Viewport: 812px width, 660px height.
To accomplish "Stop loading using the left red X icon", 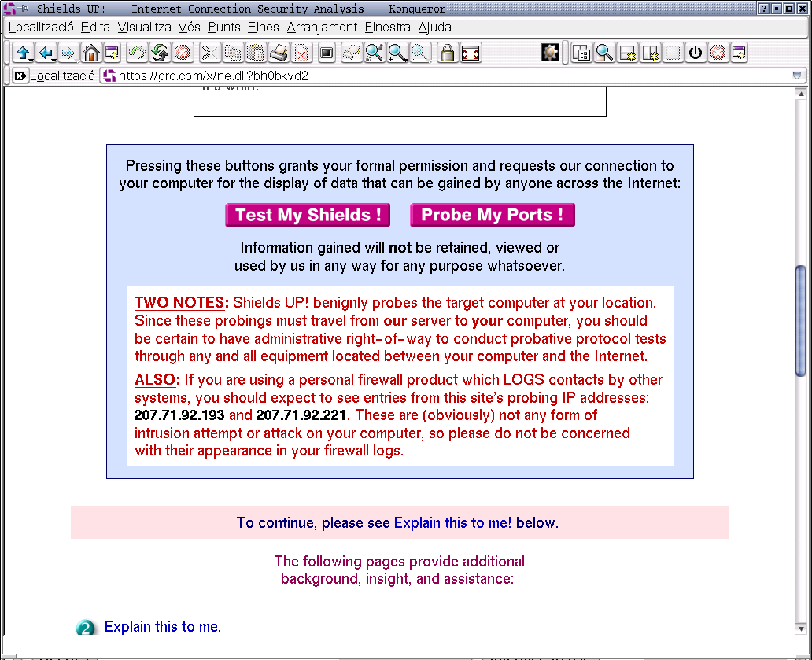I will pos(183,52).
